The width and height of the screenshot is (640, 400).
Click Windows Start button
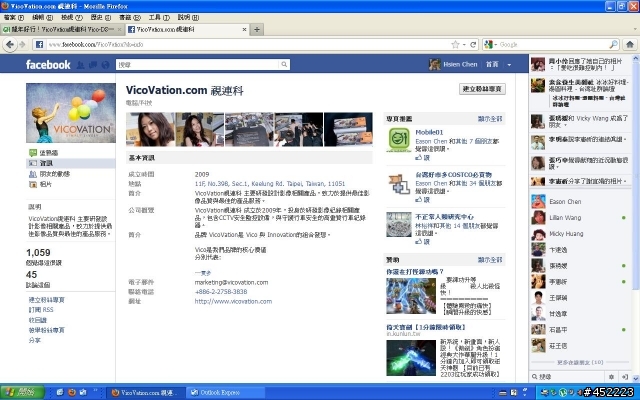click(22, 393)
